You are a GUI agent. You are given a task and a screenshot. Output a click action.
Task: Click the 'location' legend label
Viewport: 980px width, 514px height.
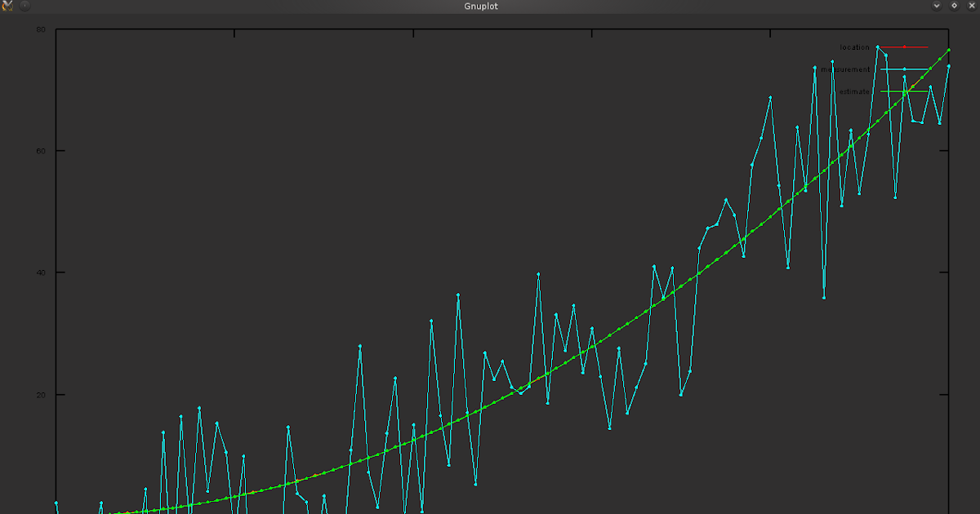[x=854, y=47]
